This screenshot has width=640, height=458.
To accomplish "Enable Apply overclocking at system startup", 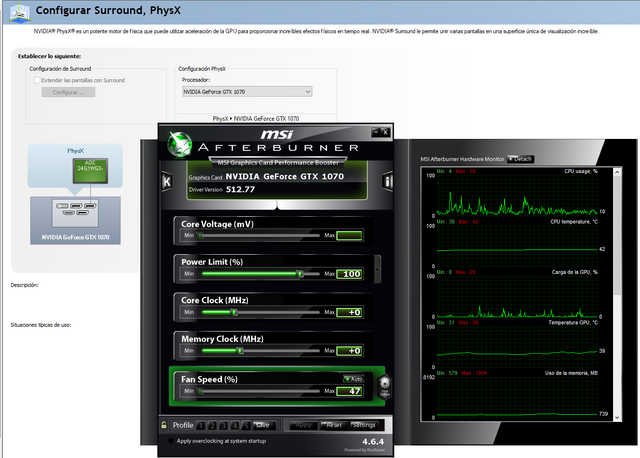I will (x=171, y=441).
